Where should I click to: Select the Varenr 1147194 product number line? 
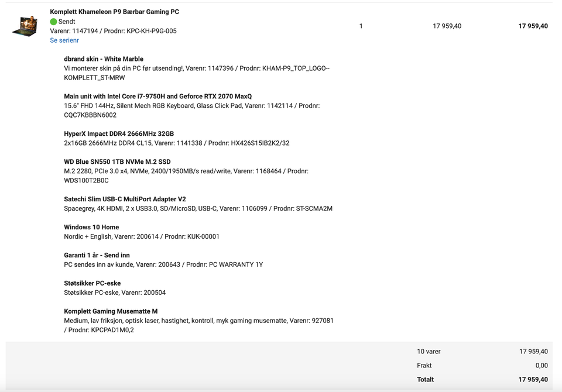tap(113, 31)
